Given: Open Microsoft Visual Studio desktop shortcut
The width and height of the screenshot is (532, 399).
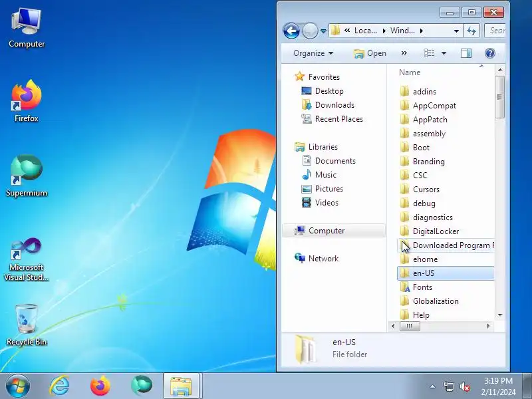Looking at the screenshot, I should pyautogui.click(x=27, y=259).
